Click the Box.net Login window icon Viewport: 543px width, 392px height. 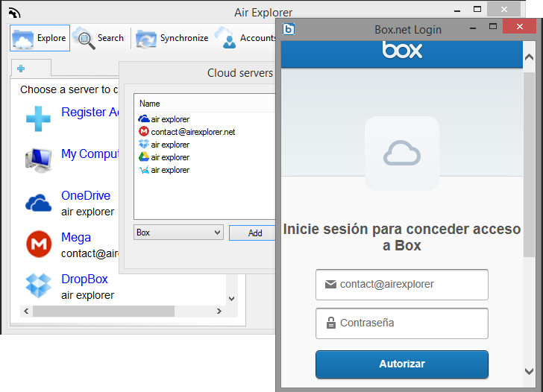289,29
